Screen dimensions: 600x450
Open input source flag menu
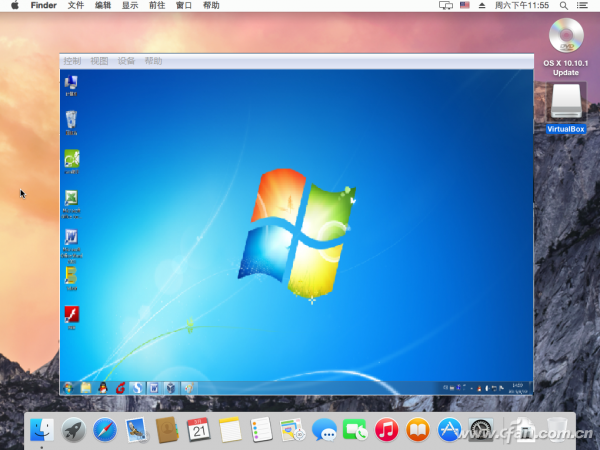(x=465, y=5)
